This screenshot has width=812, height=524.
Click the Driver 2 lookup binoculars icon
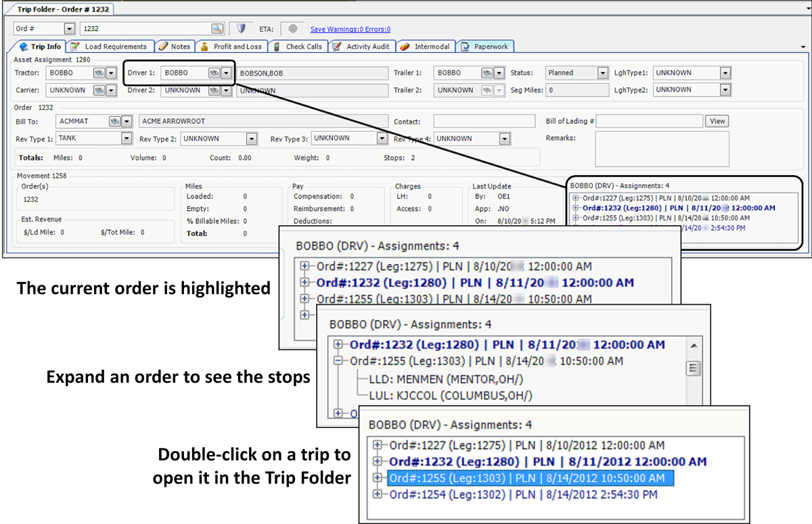point(214,90)
